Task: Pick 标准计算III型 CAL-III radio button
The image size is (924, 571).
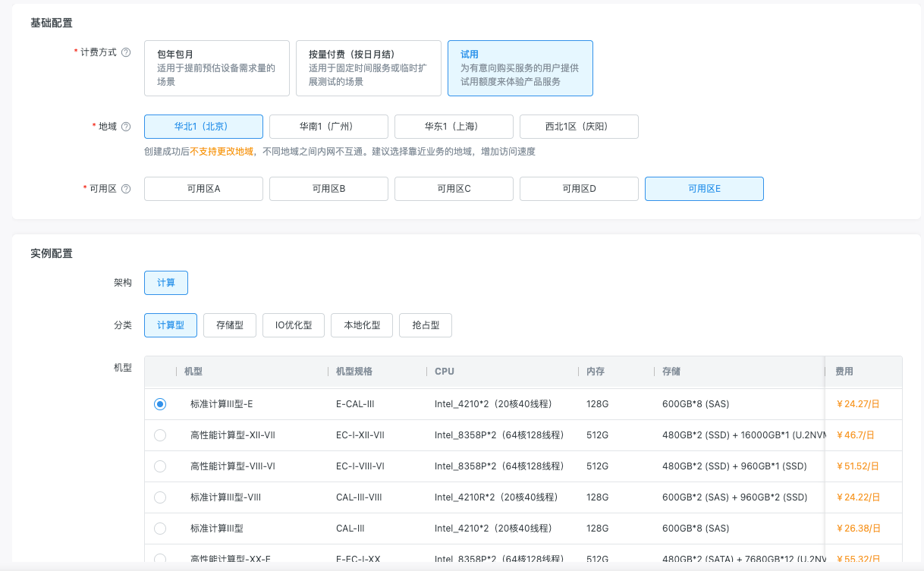Action: (160, 529)
